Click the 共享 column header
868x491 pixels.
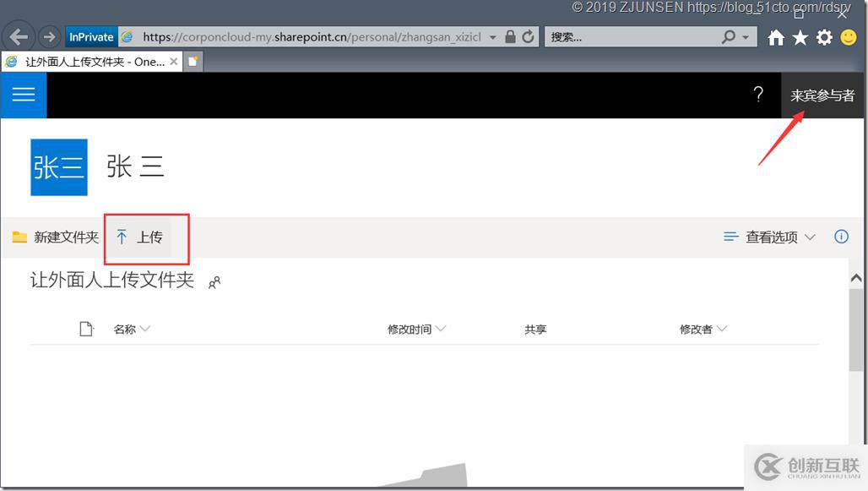click(x=535, y=330)
